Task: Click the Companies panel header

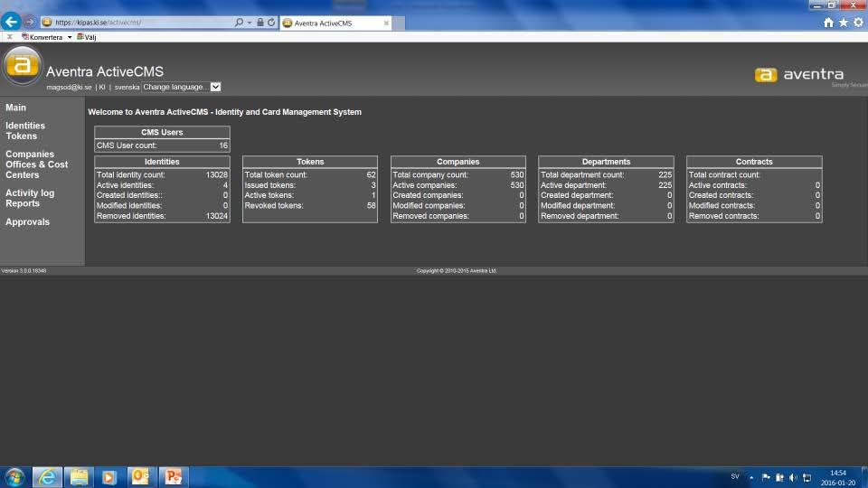Action: tap(458, 162)
